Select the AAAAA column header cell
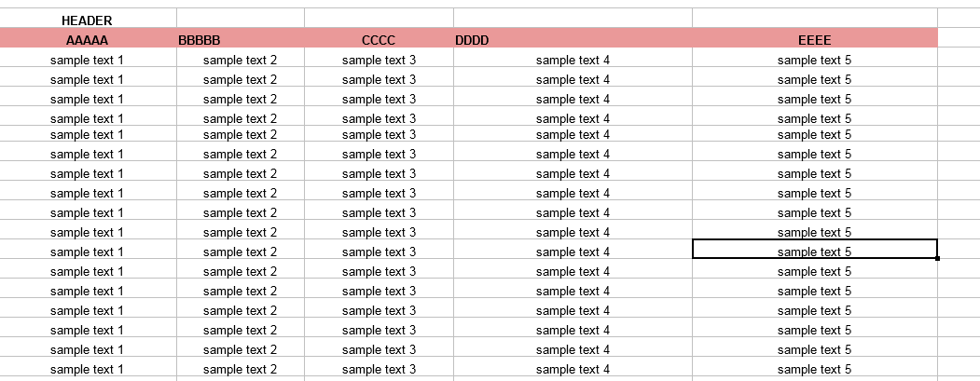The width and height of the screenshot is (980, 381). (87, 40)
